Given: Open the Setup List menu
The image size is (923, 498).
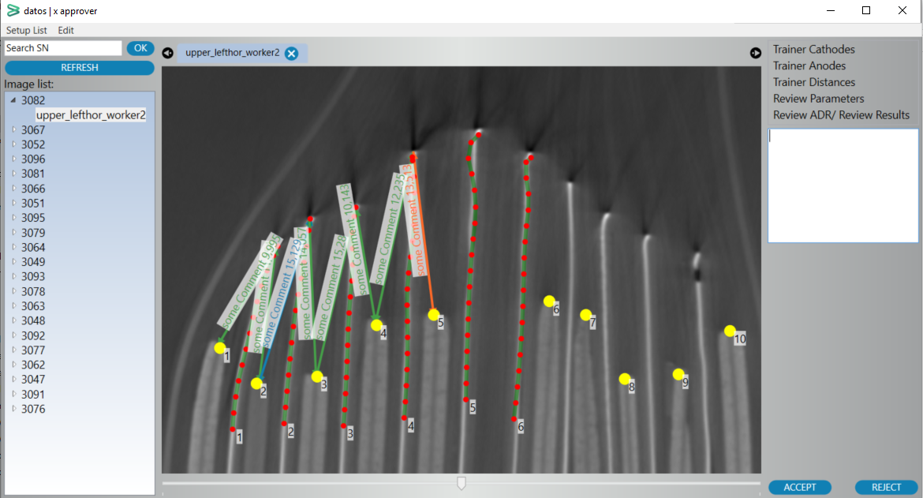Looking at the screenshot, I should pyautogui.click(x=26, y=31).
